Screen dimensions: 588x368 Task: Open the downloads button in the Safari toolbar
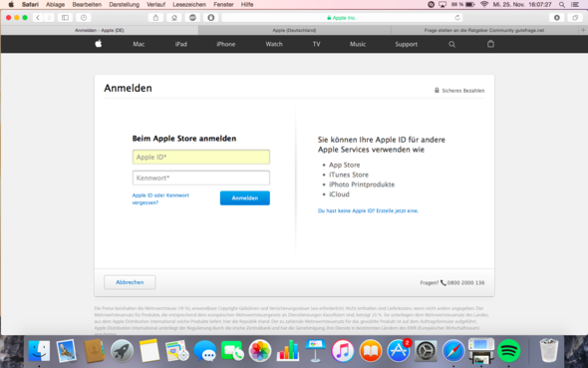pos(557,18)
